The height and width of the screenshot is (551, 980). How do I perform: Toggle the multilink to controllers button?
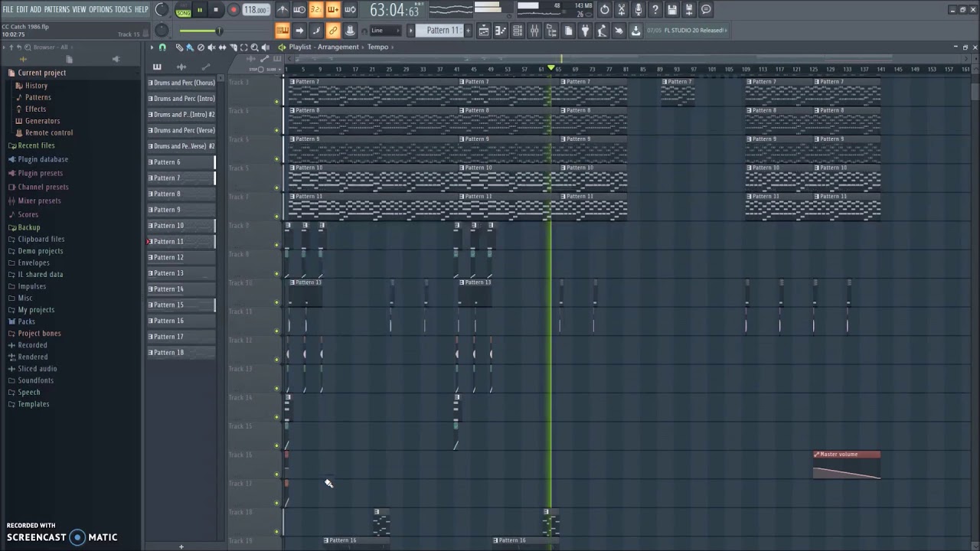[350, 31]
